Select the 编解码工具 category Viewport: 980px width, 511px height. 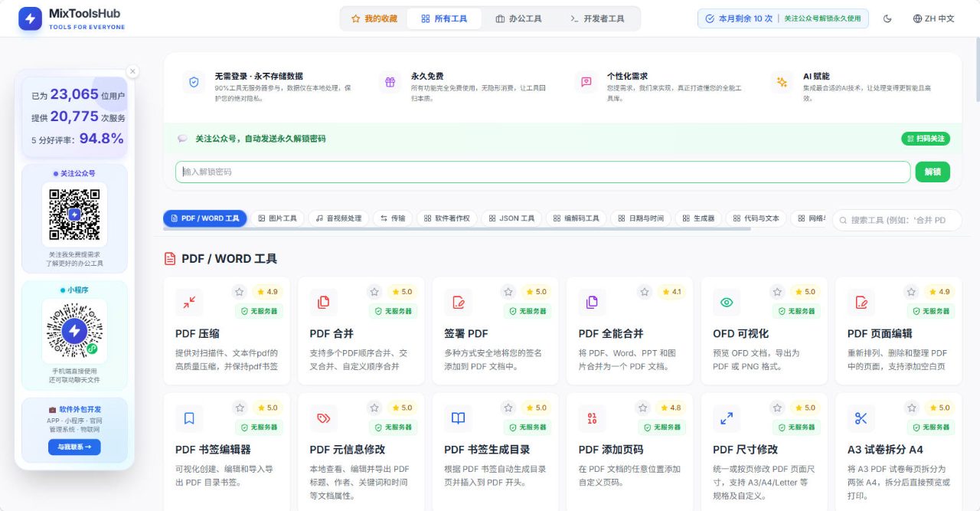pyautogui.click(x=577, y=218)
